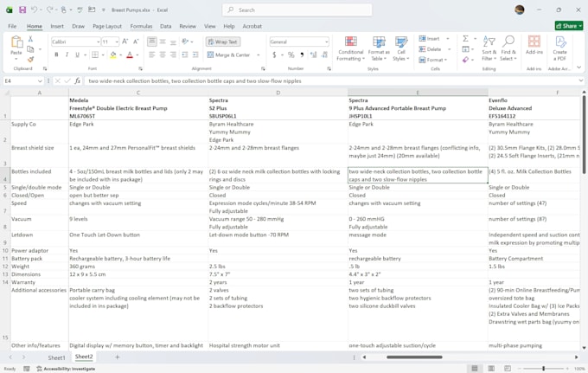Click the user profile picture
588x373 pixels.
coord(520,10)
